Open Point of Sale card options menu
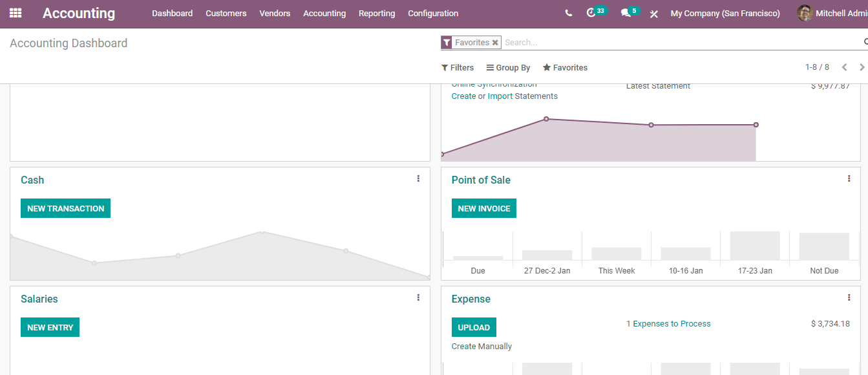Screen dimensions: 868x375 coord(849,178)
